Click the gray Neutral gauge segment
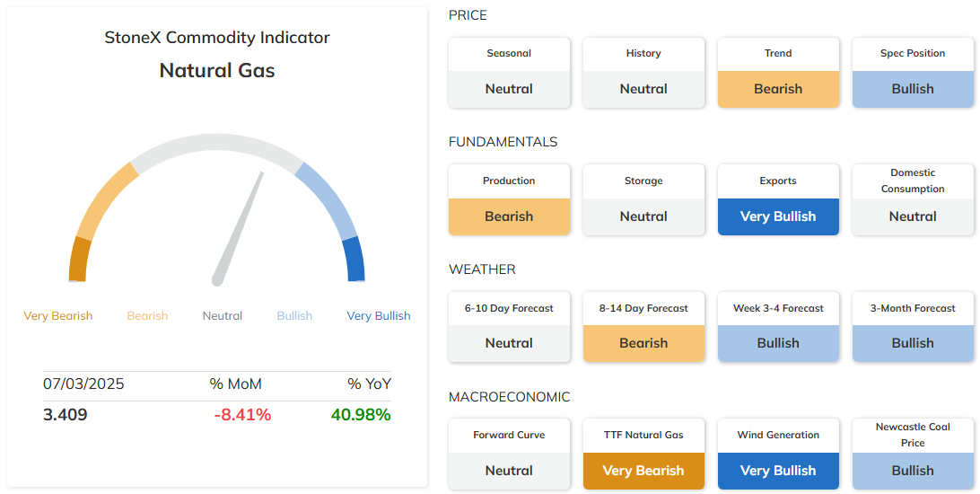This screenshot has width=980, height=494. point(217,143)
